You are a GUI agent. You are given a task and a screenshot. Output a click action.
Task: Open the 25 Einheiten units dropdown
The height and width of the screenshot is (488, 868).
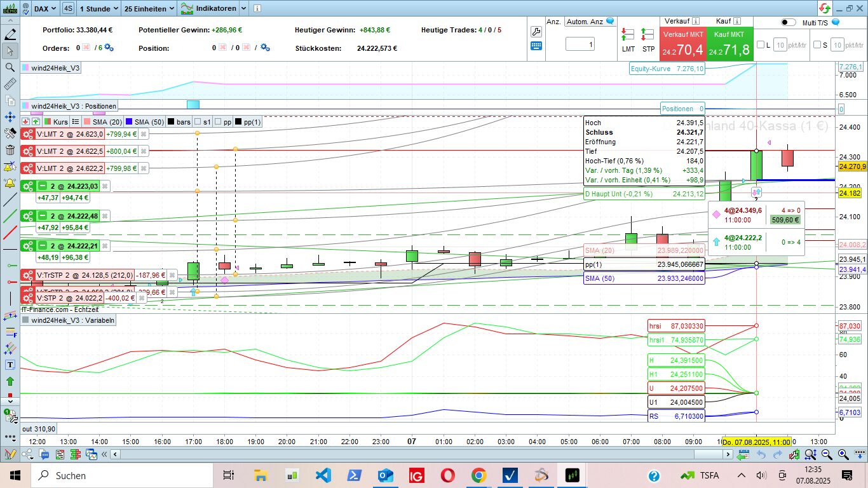[x=149, y=9]
